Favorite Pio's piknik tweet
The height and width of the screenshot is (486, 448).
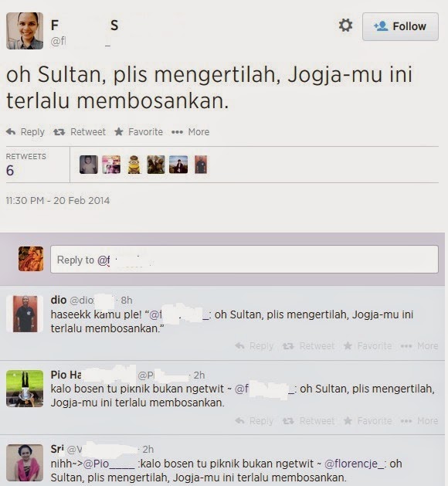[368, 421]
